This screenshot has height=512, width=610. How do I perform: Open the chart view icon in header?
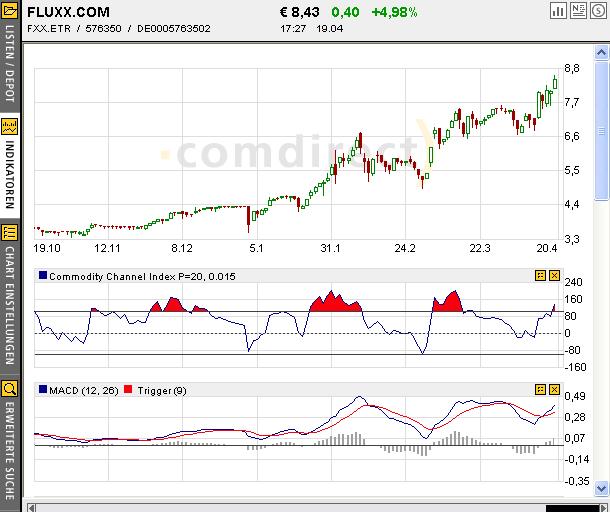click(x=558, y=11)
